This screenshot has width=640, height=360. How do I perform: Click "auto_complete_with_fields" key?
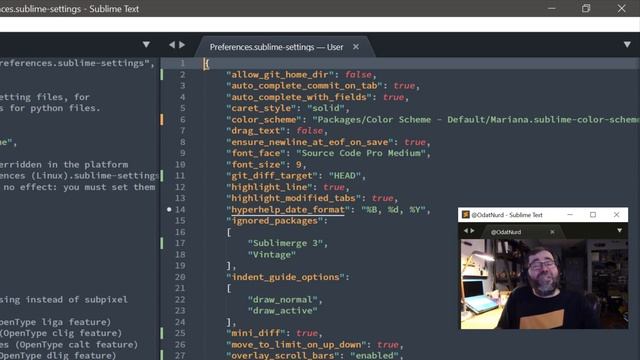click(299, 97)
